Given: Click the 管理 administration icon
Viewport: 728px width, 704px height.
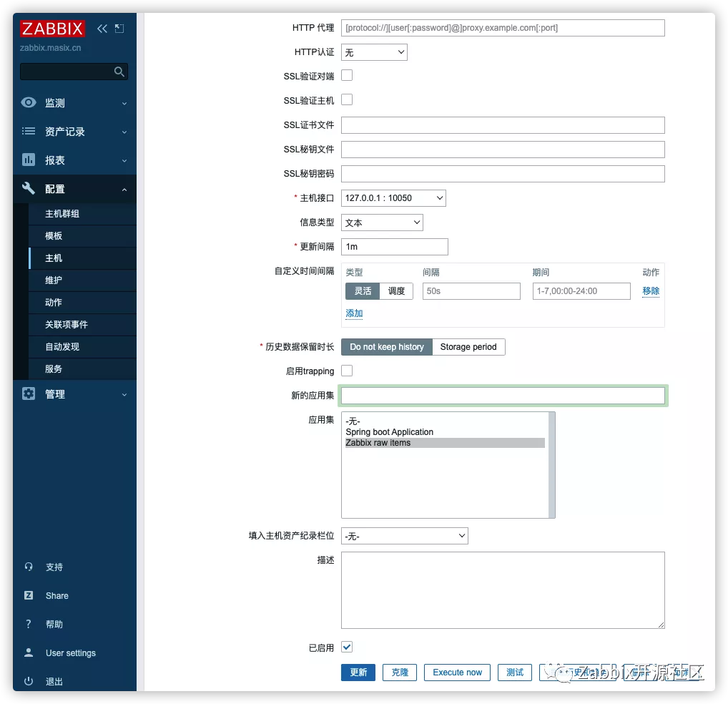Looking at the screenshot, I should click(28, 393).
